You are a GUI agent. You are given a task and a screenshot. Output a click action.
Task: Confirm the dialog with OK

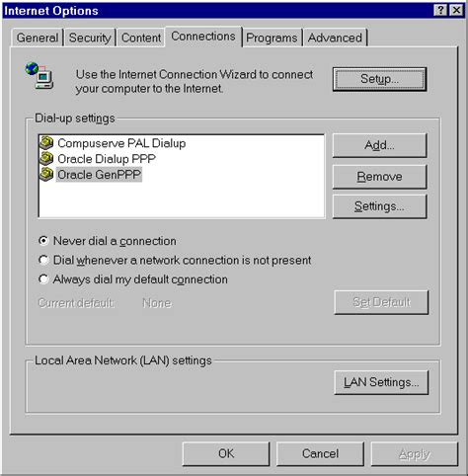226,453
